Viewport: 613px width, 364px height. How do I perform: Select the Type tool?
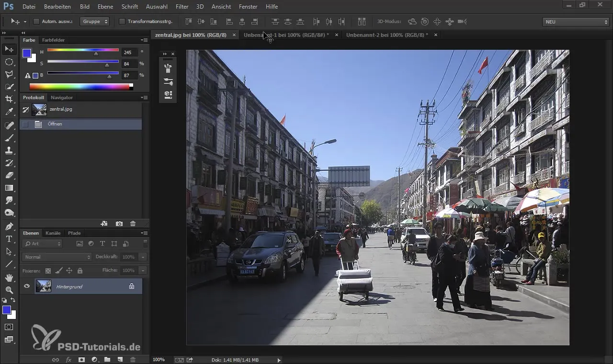tap(9, 239)
